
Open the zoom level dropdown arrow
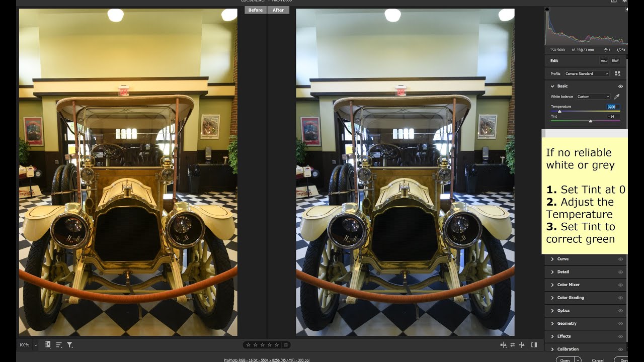coord(35,345)
